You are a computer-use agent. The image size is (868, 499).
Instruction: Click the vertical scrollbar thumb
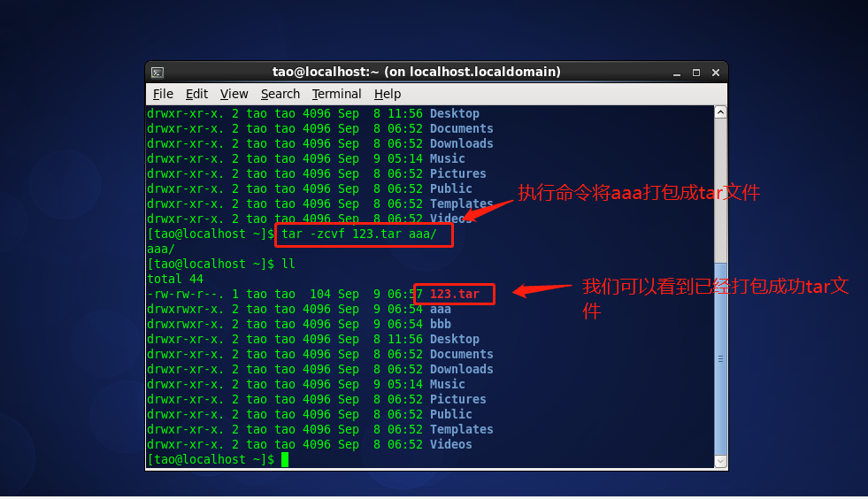[x=720, y=358]
